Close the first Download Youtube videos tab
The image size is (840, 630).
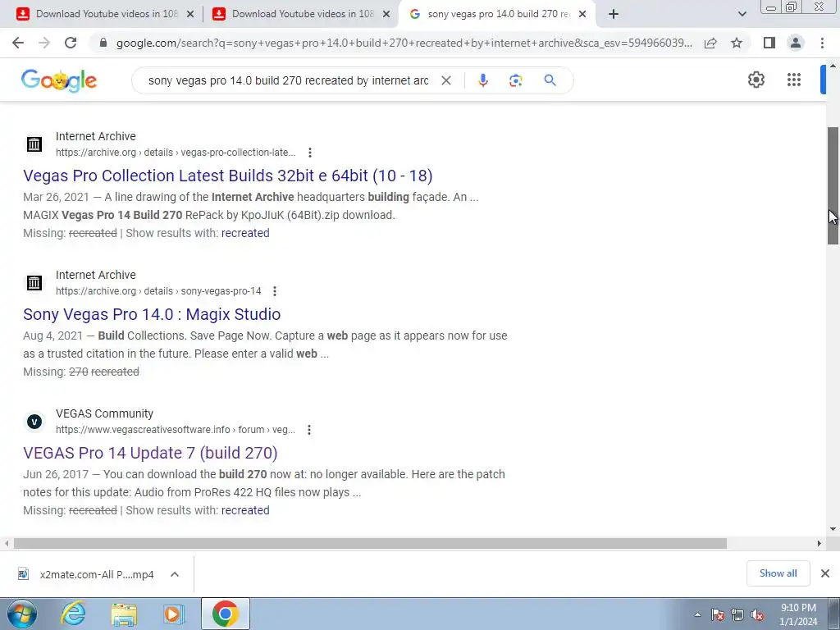[x=190, y=15]
